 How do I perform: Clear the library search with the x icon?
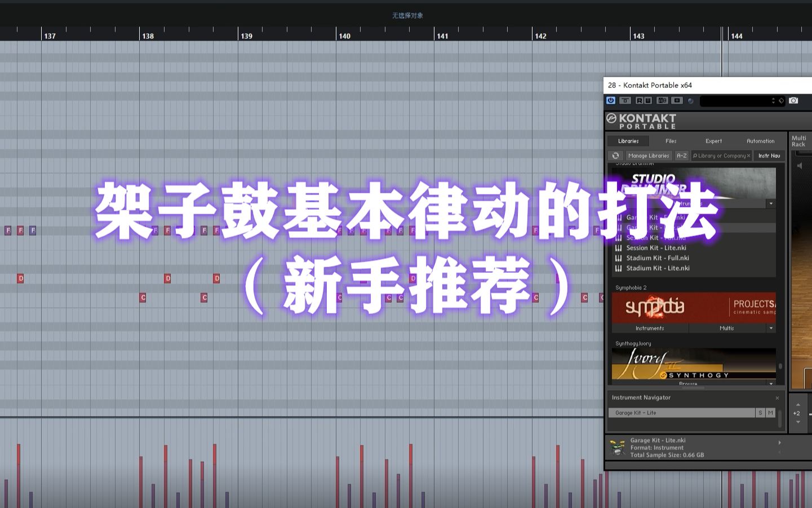coord(748,156)
